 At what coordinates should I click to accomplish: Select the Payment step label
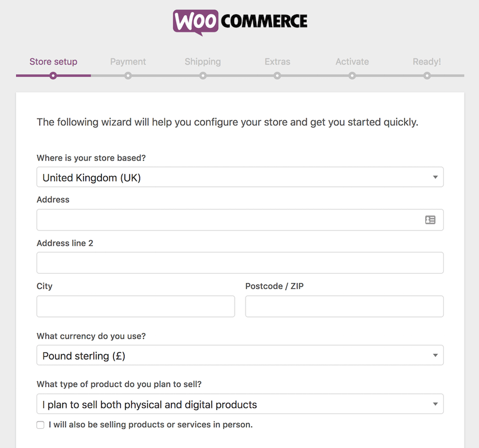pos(128,62)
